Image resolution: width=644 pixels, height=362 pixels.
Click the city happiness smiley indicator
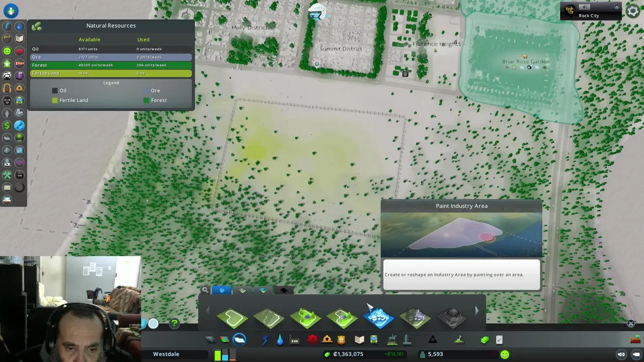505,354
